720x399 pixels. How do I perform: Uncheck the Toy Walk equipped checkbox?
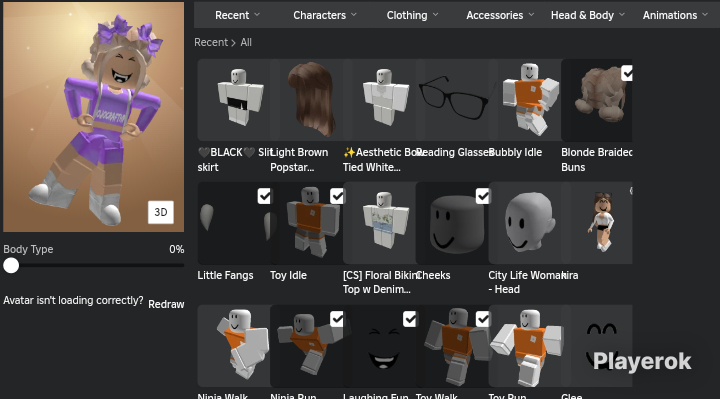(x=483, y=319)
